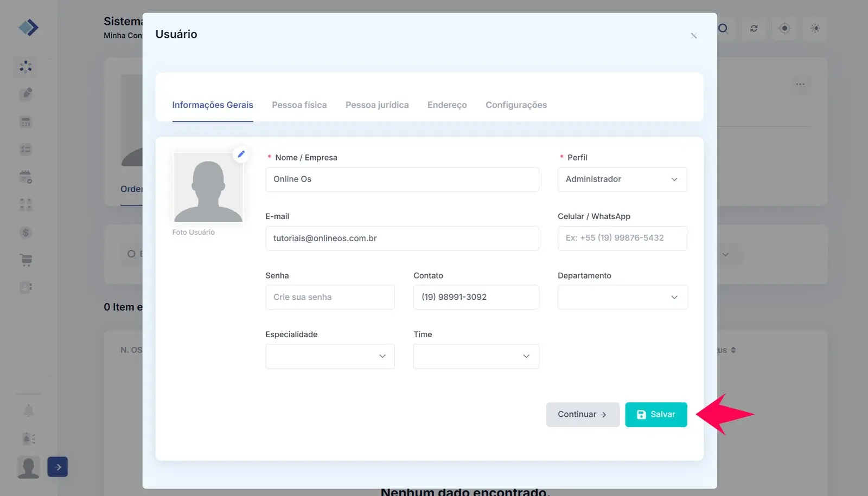Click the checklist icon in left sidebar
This screenshot has width=868, height=496.
click(25, 150)
